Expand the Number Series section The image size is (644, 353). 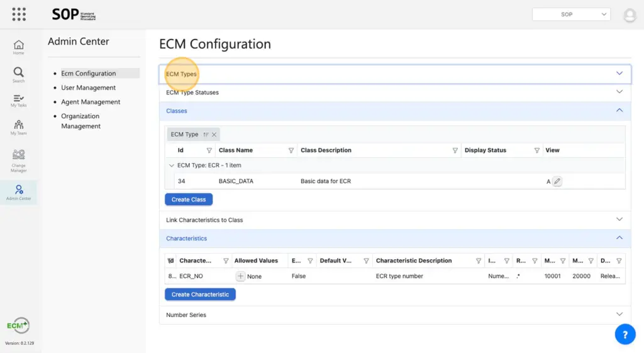619,315
